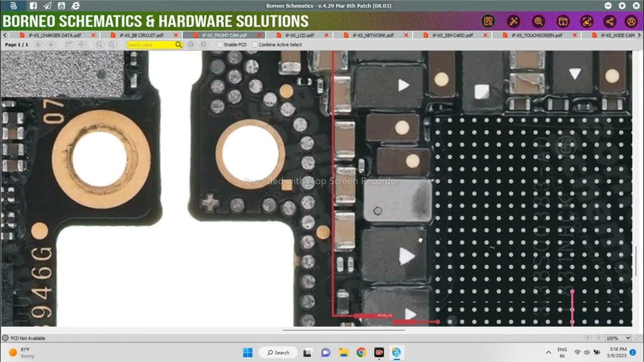Screen dimensions: 644x362
Task: Open the magnifier search icon in header
Action: [x=538, y=22]
